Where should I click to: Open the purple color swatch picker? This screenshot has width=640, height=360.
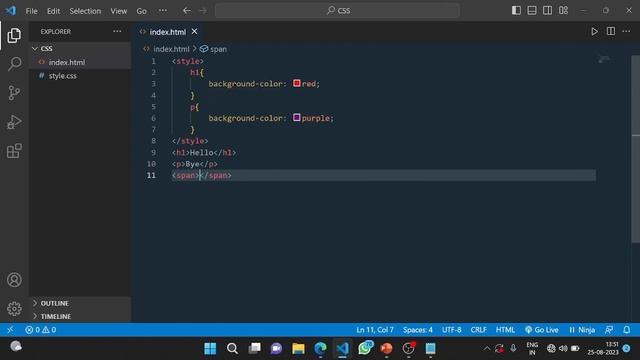[x=297, y=118]
